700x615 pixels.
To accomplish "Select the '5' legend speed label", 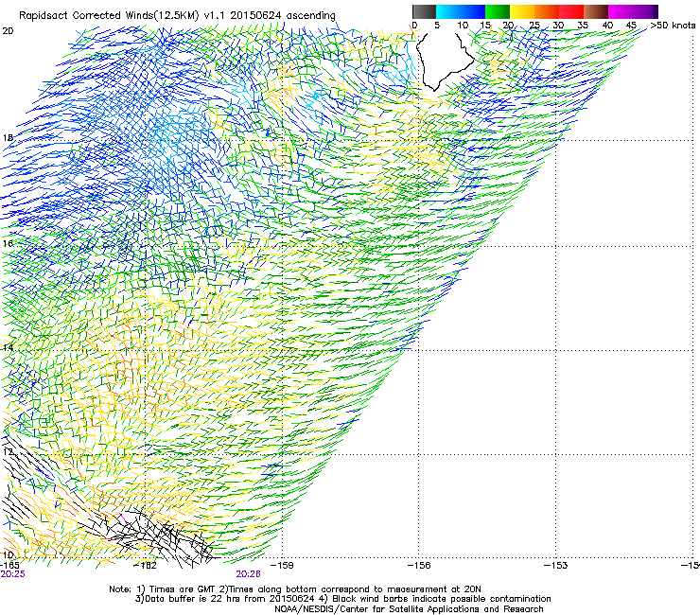I will [x=437, y=26].
